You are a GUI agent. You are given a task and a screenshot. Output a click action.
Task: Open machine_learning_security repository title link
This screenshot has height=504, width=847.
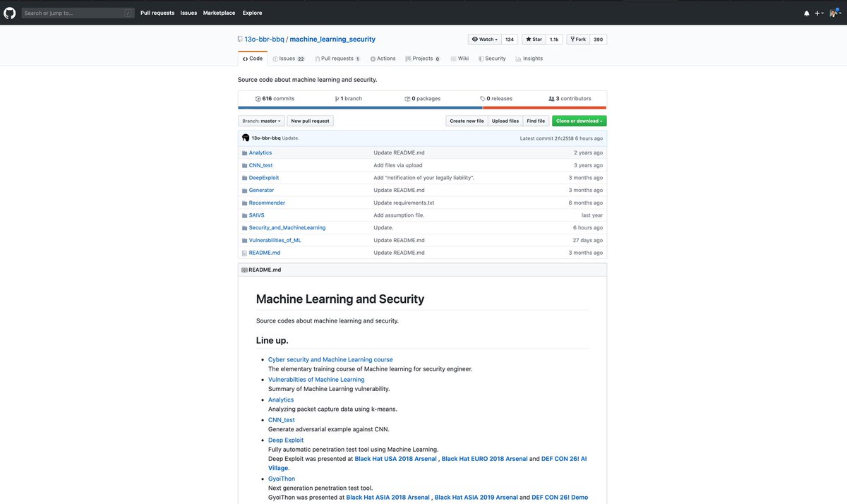point(332,40)
